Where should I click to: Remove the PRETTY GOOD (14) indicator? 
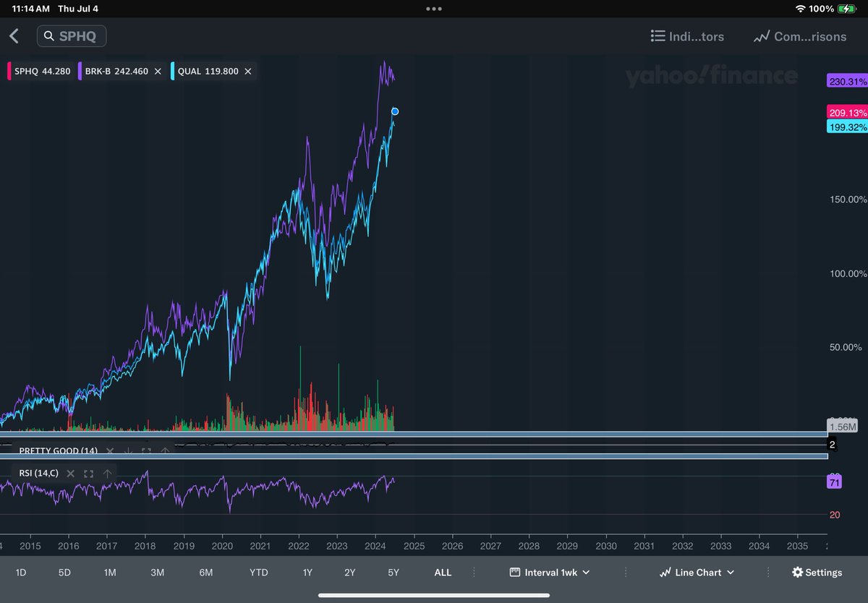tap(110, 451)
